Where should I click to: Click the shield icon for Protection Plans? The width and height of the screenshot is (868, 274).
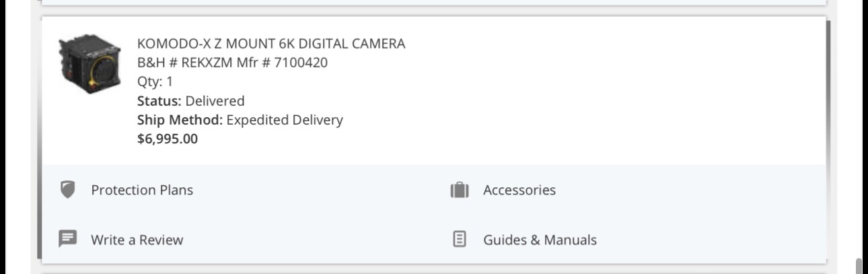click(x=67, y=190)
